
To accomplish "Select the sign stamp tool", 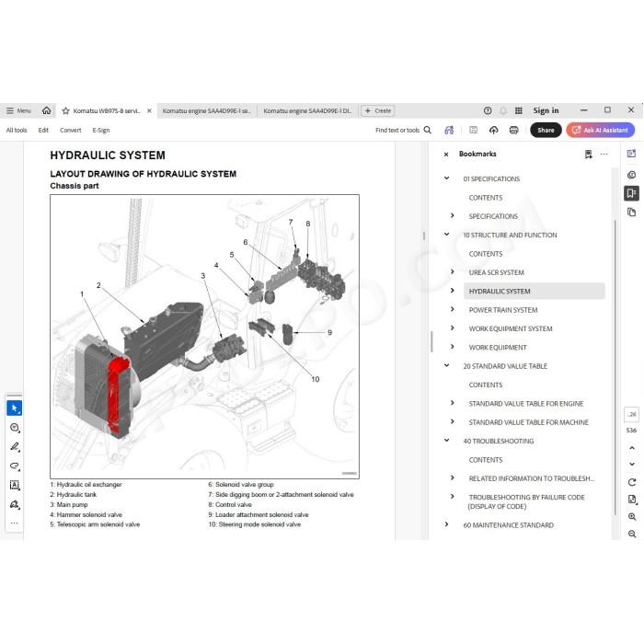I will [15, 504].
